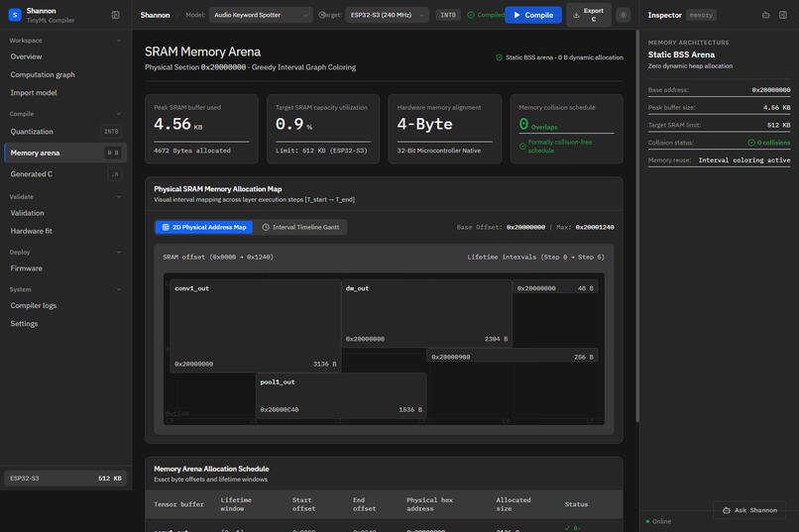The image size is (799, 532).
Task: Open Settings in sidebar
Action: (65, 324)
